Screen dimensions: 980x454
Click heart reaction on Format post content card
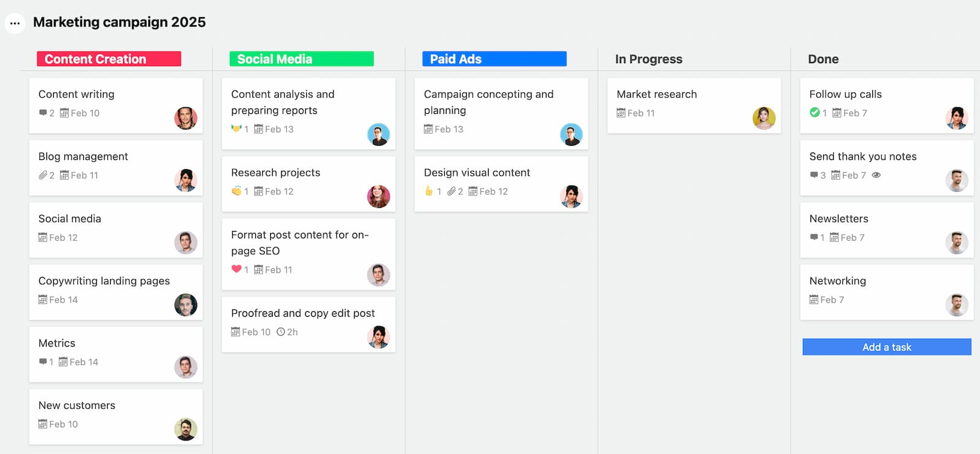(236, 269)
